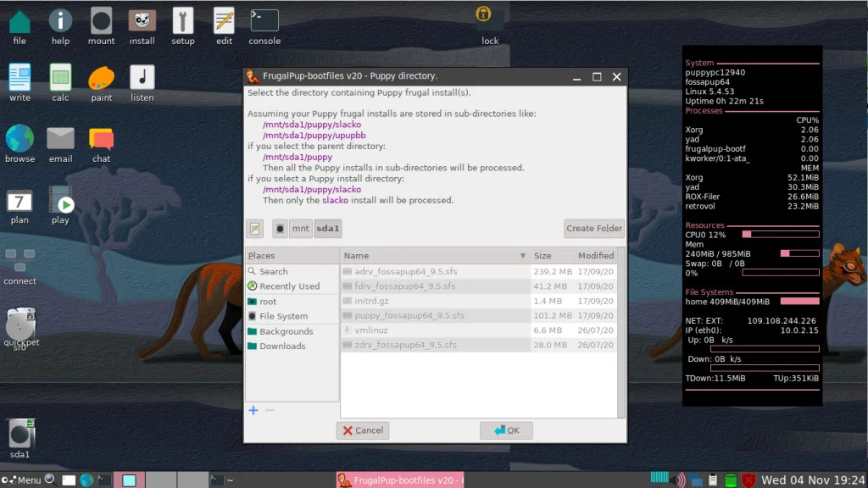Select Search in Places sidebar

292,272
